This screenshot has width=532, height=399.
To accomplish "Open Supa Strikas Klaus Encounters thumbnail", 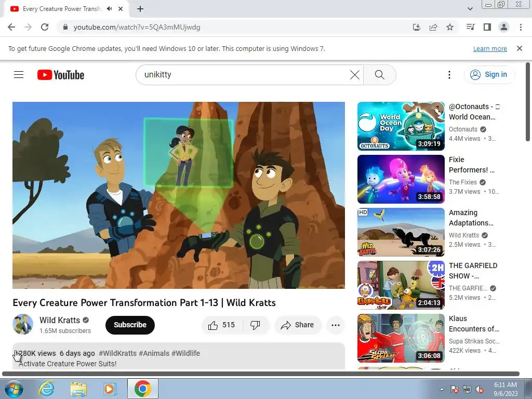I will click(401, 338).
